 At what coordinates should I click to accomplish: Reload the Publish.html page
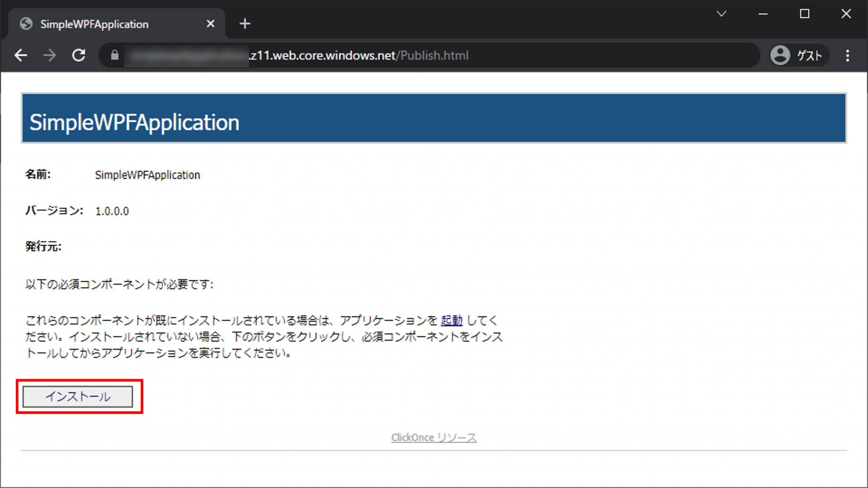(79, 55)
